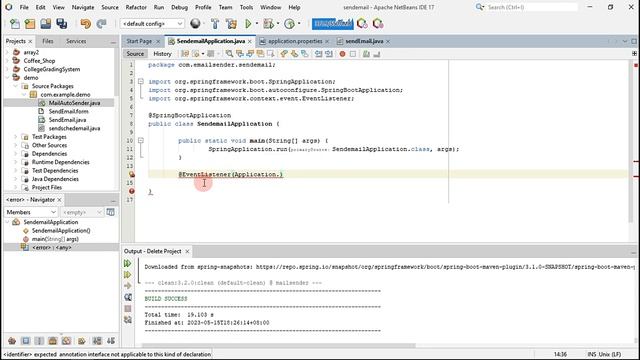
Task: Toggle Sort by Name in Navigator
Action: tap(97, 341)
